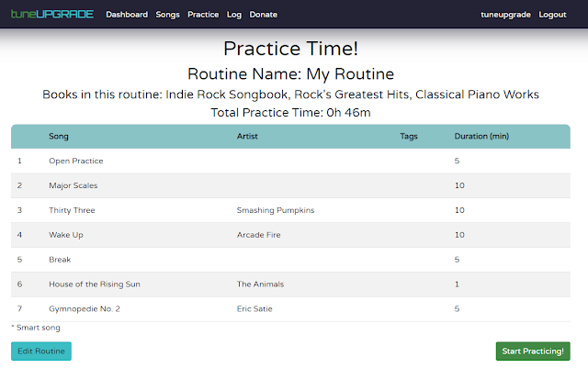Click row number 1 of Open Practice

pos(19,161)
